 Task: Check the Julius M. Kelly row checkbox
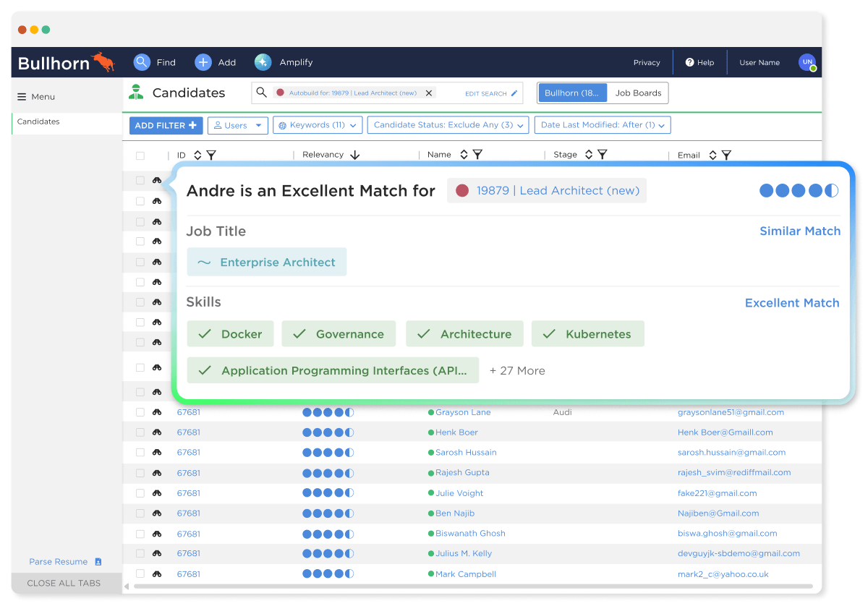click(140, 553)
